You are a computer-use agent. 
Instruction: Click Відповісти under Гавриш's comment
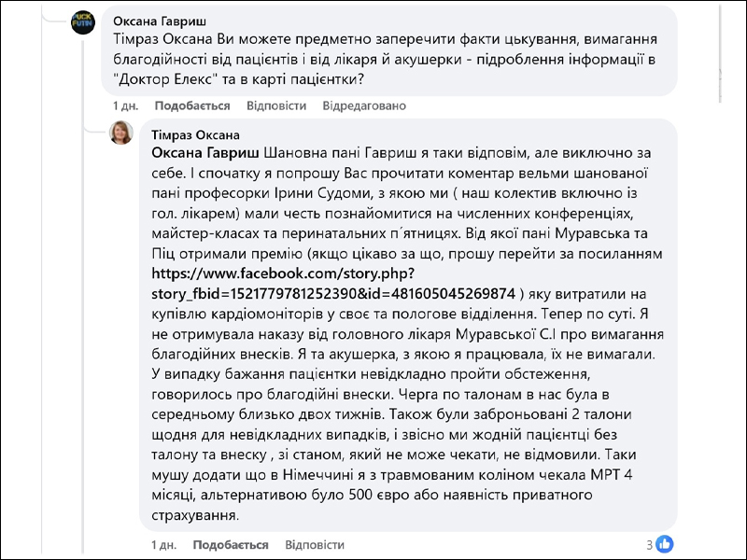276,105
